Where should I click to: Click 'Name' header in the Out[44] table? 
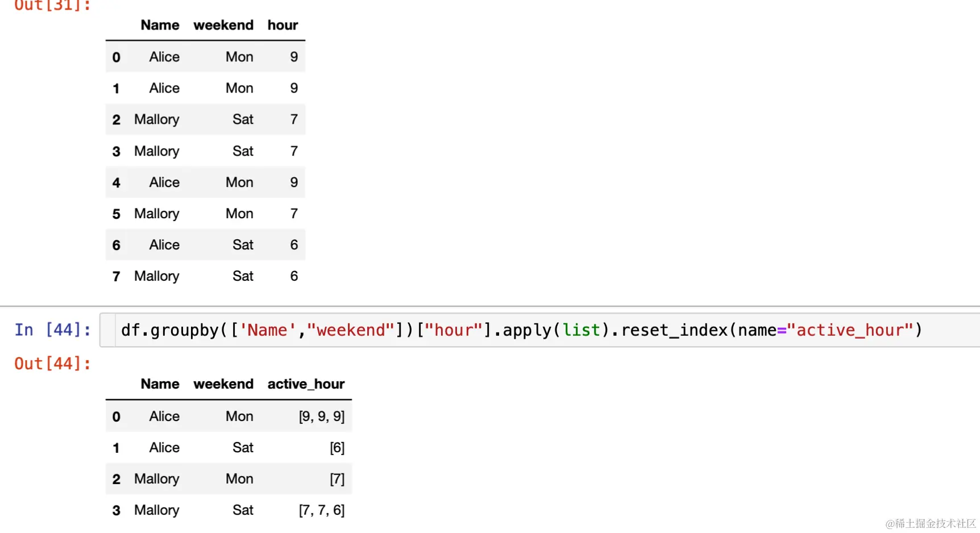pyautogui.click(x=160, y=384)
